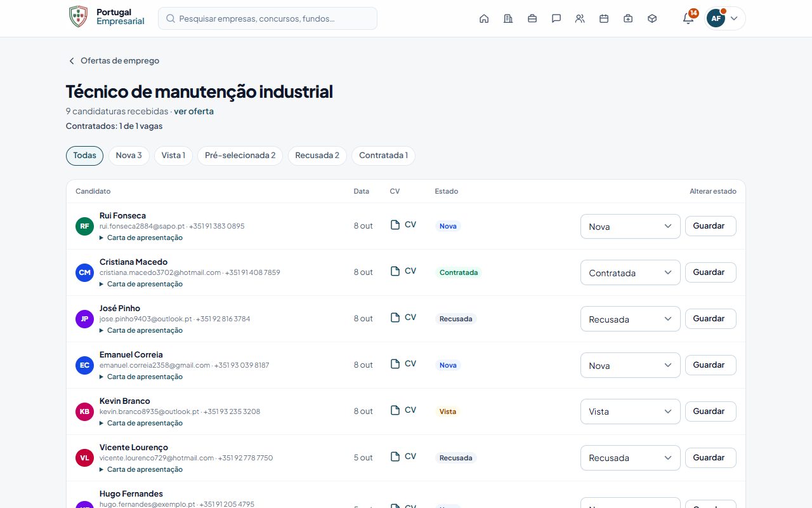Filter by Contratada 1 tab
This screenshot has width=812, height=508.
(383, 156)
